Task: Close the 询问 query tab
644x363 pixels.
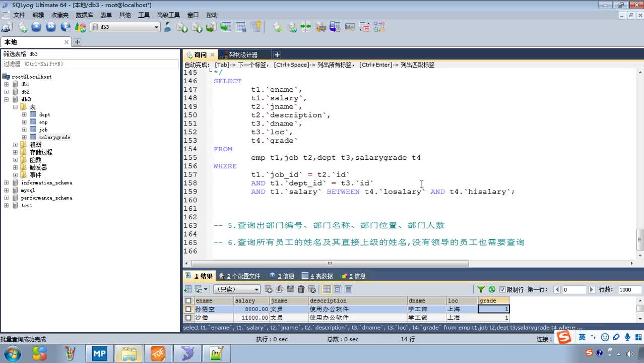Action: [x=213, y=54]
